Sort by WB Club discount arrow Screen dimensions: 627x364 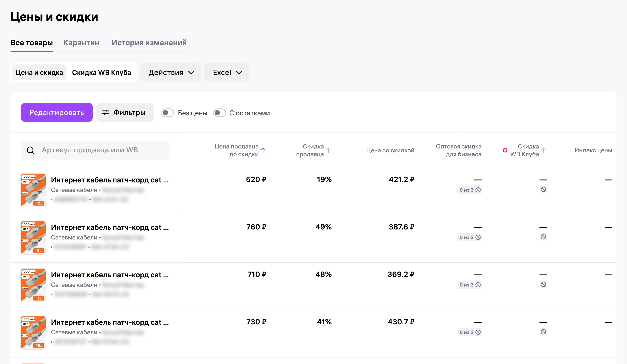click(x=544, y=150)
